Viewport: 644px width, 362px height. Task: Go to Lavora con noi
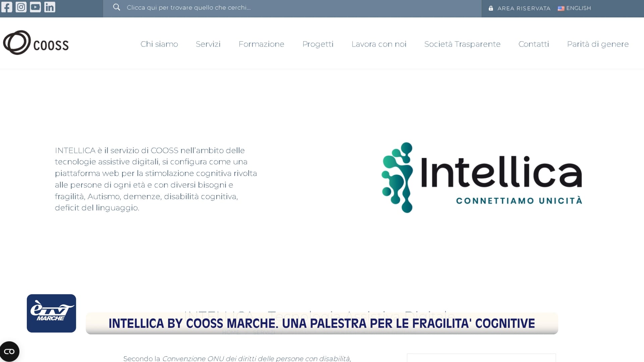coord(379,44)
